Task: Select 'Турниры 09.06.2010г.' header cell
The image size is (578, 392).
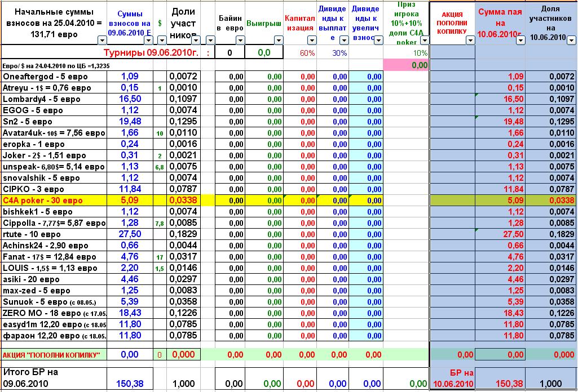Action: [152, 52]
